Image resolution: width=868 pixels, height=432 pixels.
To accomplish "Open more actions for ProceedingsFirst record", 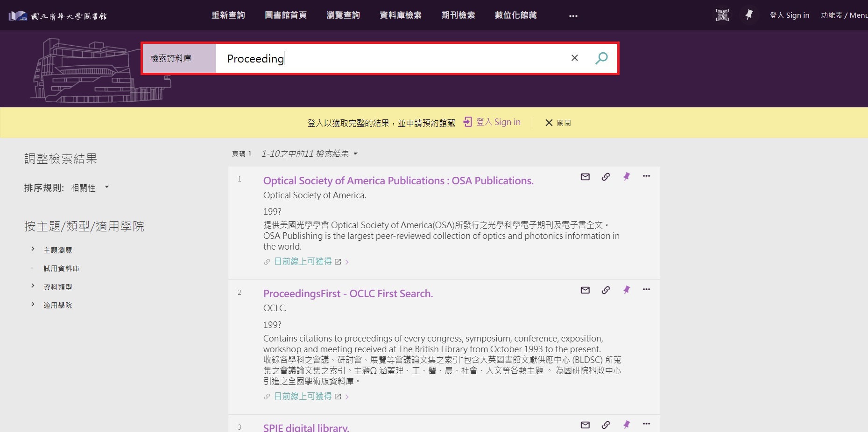I will coord(646,290).
